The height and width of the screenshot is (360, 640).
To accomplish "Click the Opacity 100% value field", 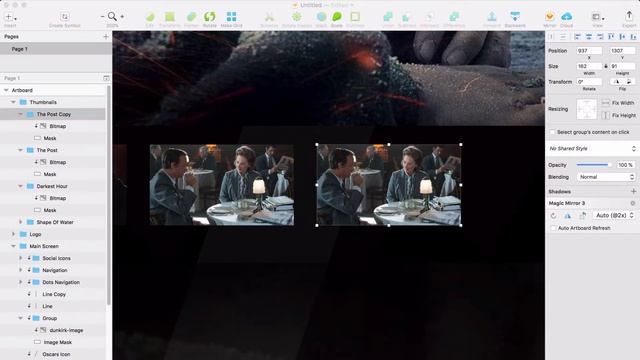I will click(x=625, y=165).
